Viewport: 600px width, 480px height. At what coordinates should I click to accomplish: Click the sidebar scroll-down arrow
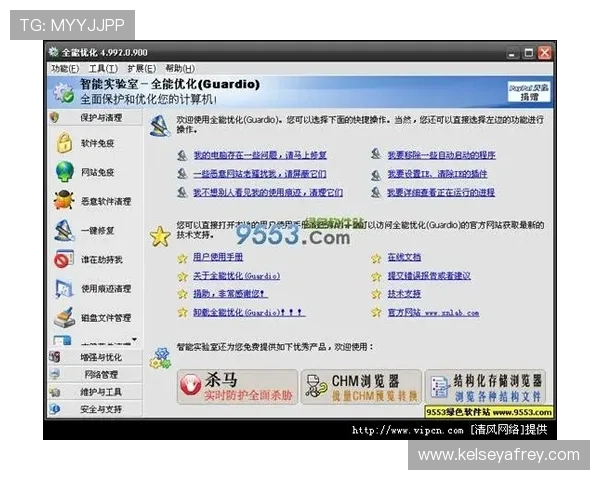tap(134, 339)
